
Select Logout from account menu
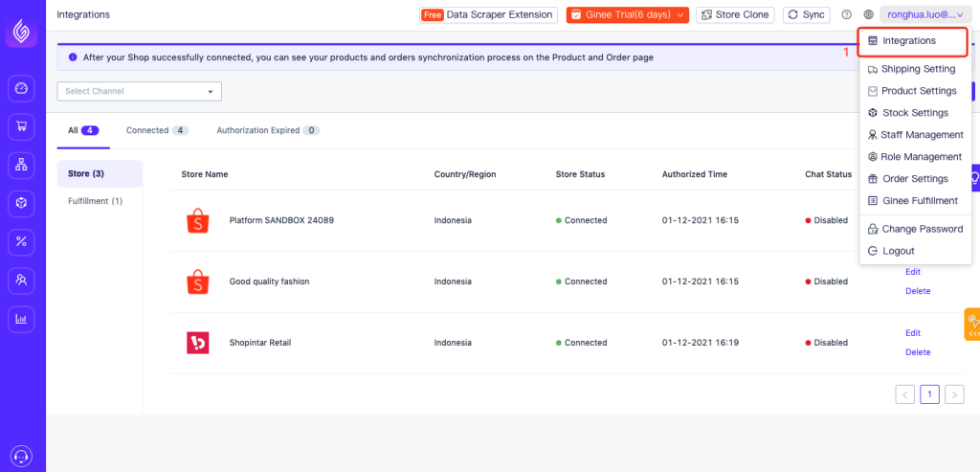pos(916,251)
